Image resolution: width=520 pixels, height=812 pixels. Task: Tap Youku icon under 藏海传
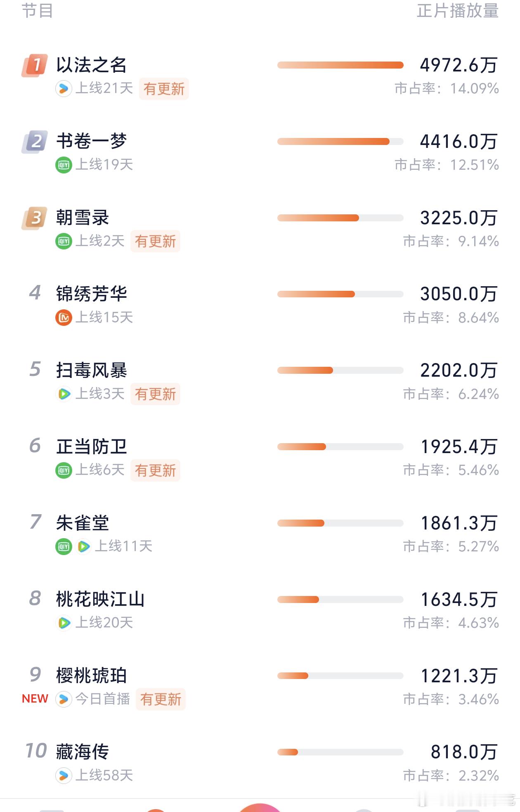[x=64, y=776]
